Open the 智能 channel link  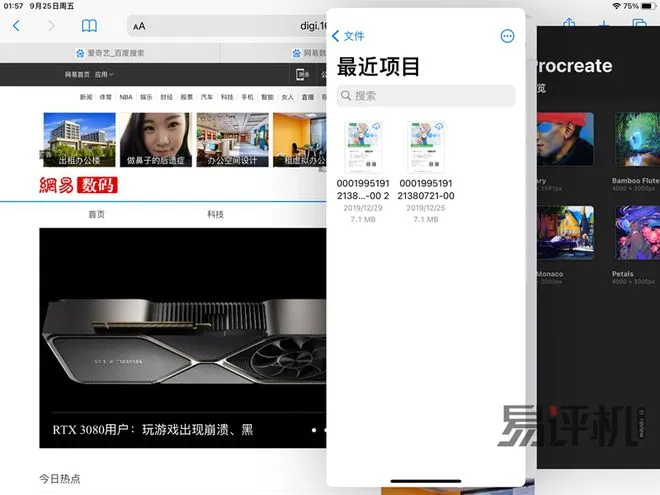pyautogui.click(x=267, y=97)
